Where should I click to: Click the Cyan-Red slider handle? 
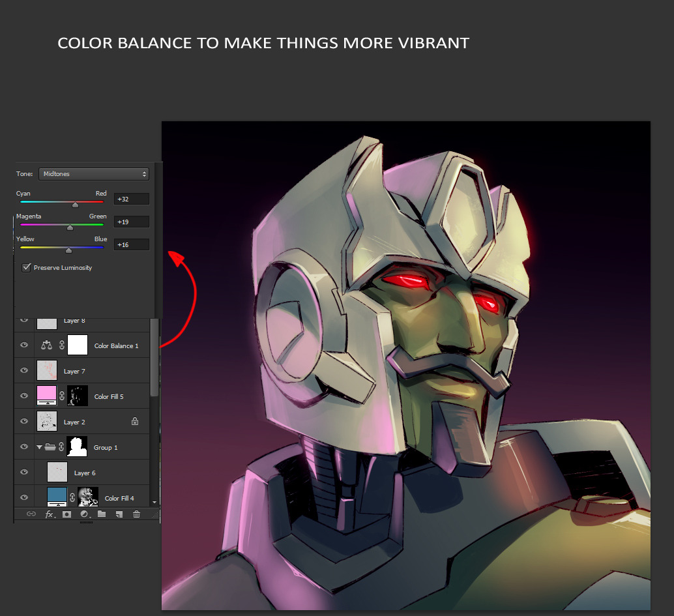pyautogui.click(x=75, y=205)
